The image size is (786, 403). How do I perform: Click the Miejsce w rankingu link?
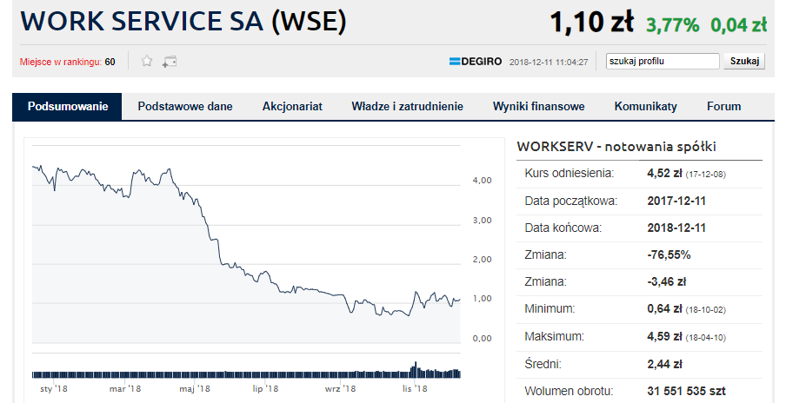click(x=60, y=62)
